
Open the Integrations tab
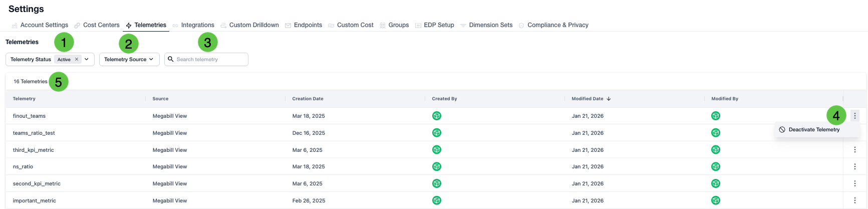197,25
